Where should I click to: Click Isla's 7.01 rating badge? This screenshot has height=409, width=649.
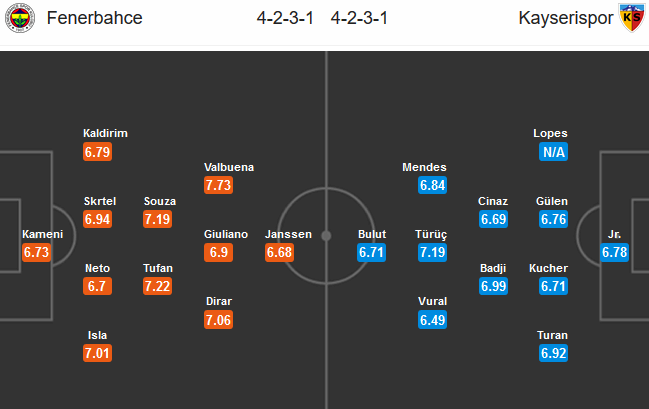click(97, 353)
